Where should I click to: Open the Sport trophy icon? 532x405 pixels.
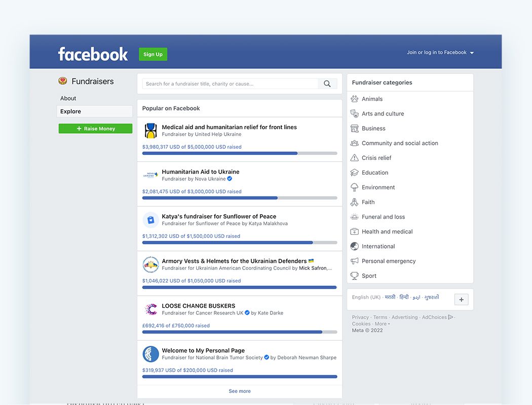(x=355, y=276)
